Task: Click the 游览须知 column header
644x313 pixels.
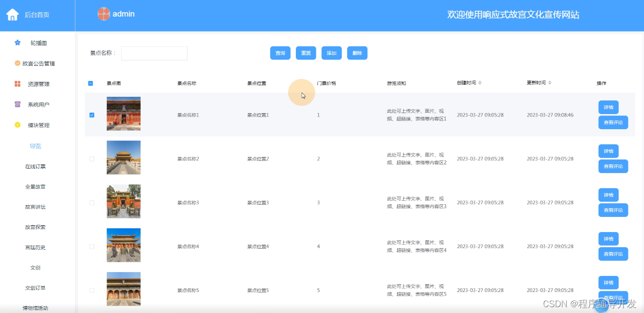Action: 396,83
